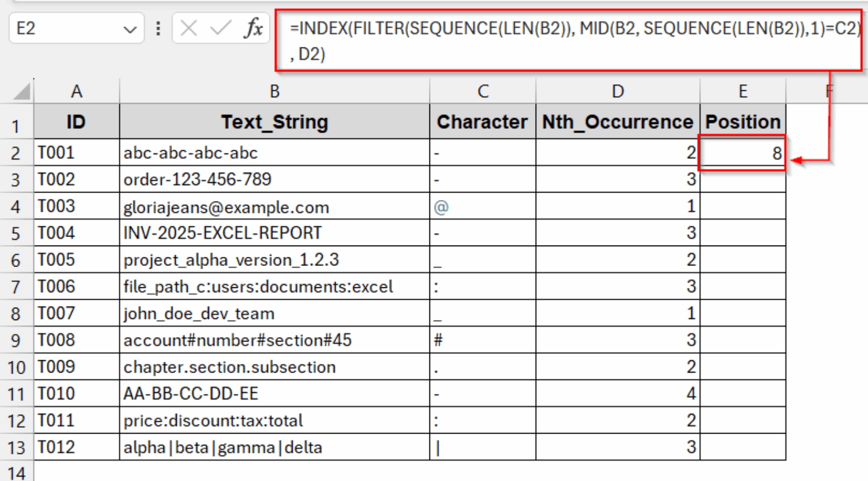The height and width of the screenshot is (481, 868).
Task: Click the Nth_Occurrence value 4 for T010
Action: point(618,393)
